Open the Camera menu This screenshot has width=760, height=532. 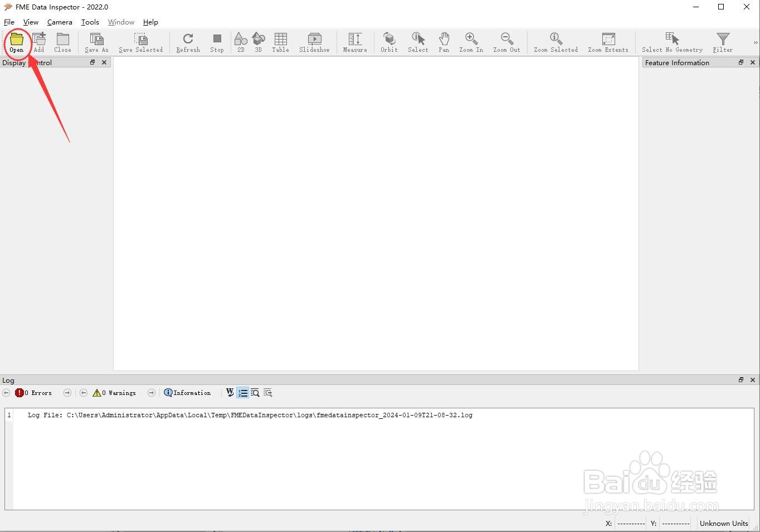point(60,22)
